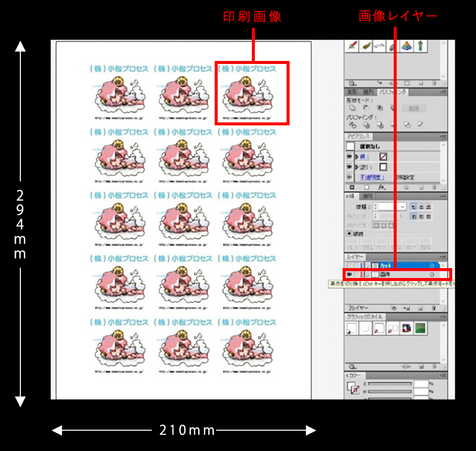Image resolution: width=476 pixels, height=451 pixels.
Task: Apply the Divide pathfinder
Action: pyautogui.click(x=352, y=125)
